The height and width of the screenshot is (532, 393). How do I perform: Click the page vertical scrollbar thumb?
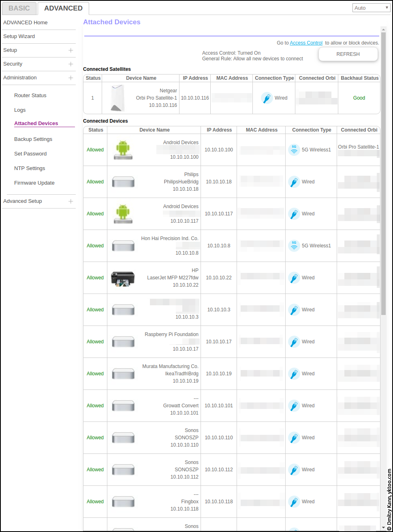pyautogui.click(x=383, y=174)
